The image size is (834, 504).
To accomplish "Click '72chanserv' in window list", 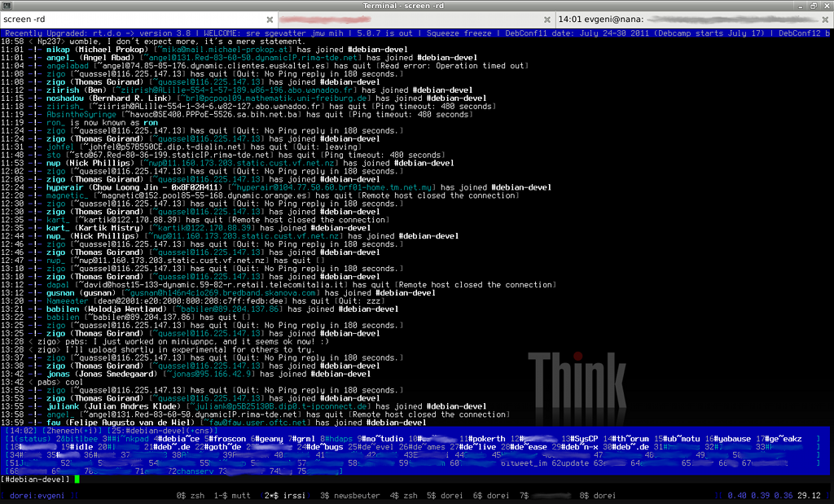I will pos(191,471).
